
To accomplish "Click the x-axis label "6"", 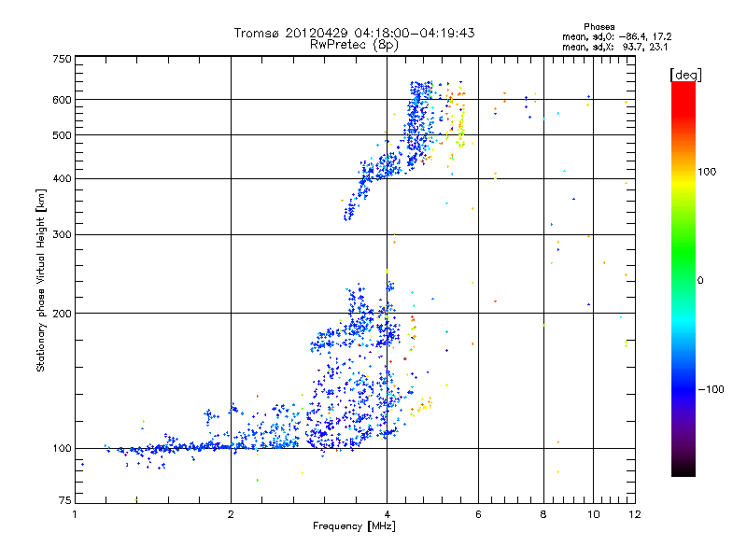I will 478,514.
